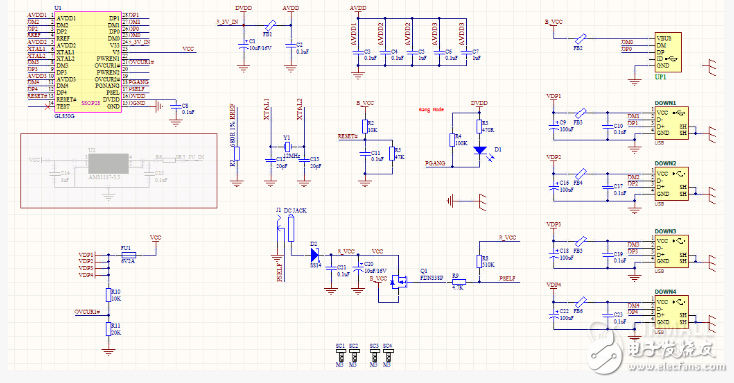The width and height of the screenshot is (734, 383).
Task: Select the SC1 M3 screw hole
Action: pos(340,355)
